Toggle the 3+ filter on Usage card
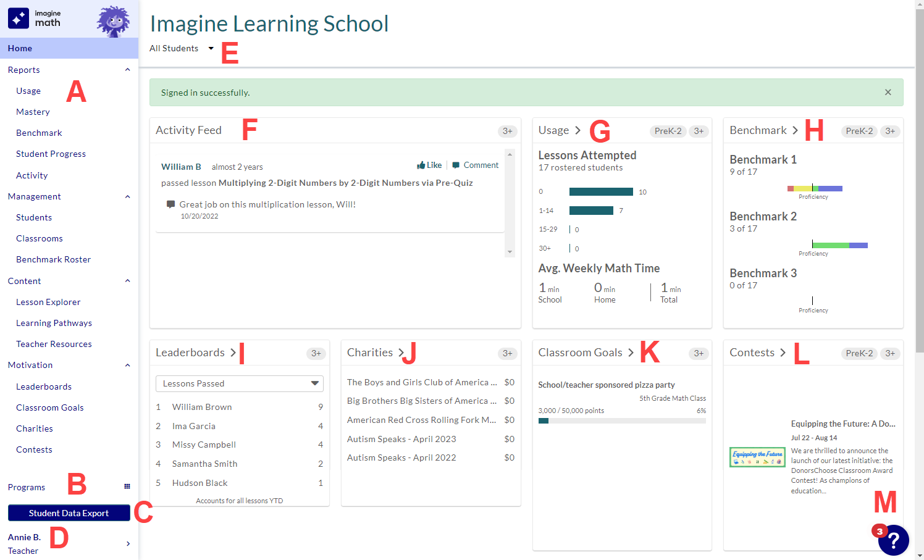 pos(699,131)
